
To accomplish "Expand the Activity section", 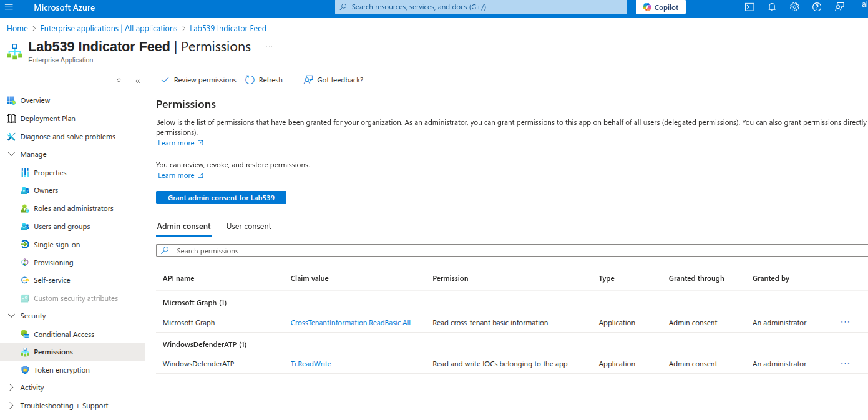I will tap(11, 388).
